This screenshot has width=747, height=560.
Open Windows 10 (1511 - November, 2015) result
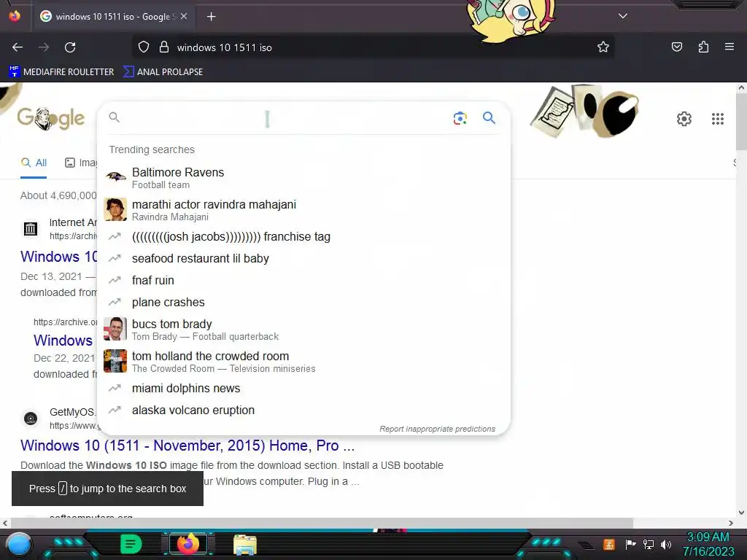187,446
